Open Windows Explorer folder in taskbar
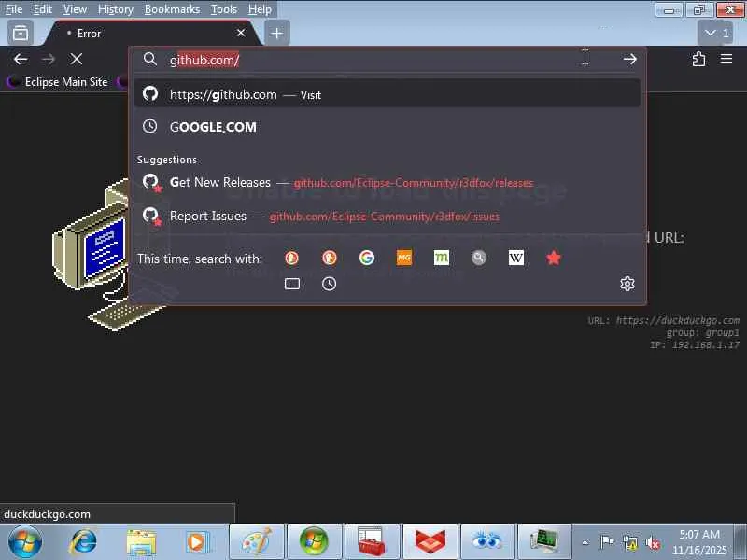The image size is (747, 560). point(141,542)
